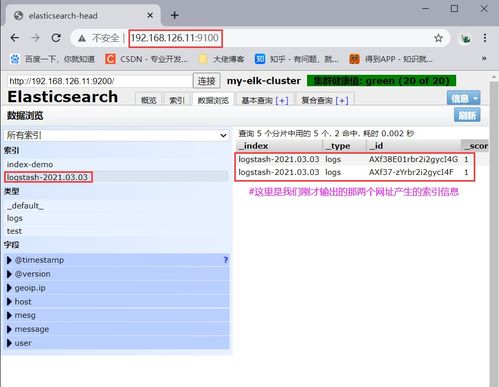
Task: Click the address bar URL 192.168.126.11:9100
Action: pyautogui.click(x=175, y=38)
